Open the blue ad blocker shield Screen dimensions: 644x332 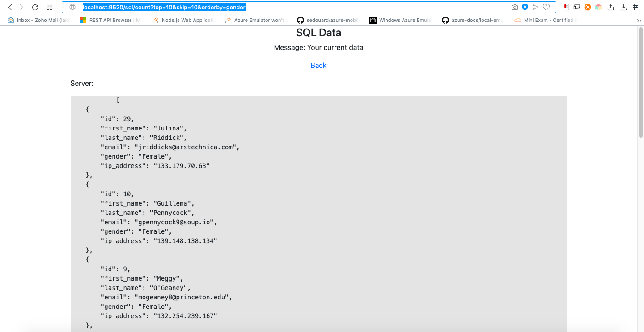coord(525,7)
